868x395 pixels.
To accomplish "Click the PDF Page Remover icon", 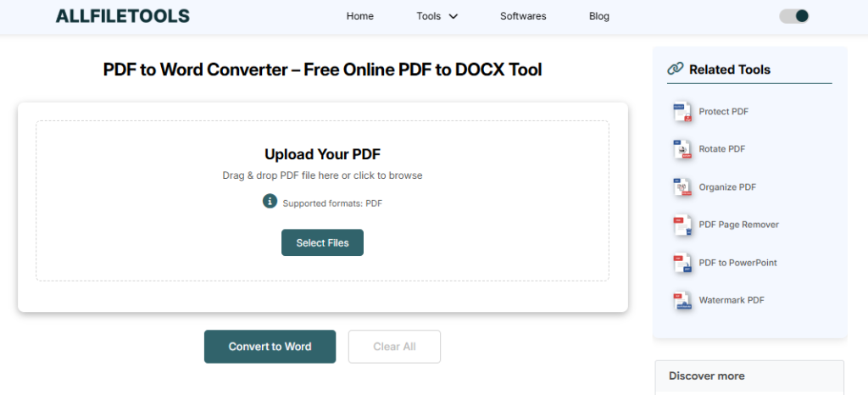I will tap(682, 225).
